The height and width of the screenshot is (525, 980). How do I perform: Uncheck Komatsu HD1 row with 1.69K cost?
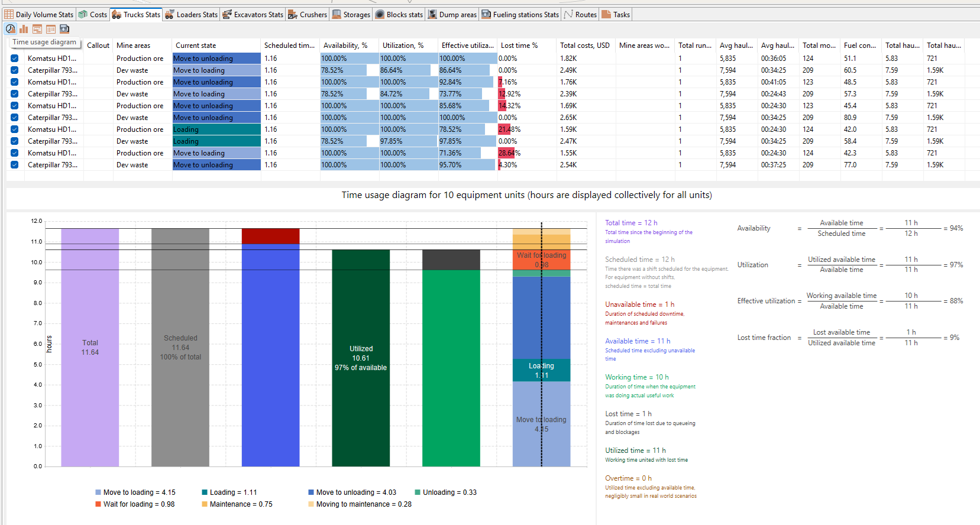14,106
